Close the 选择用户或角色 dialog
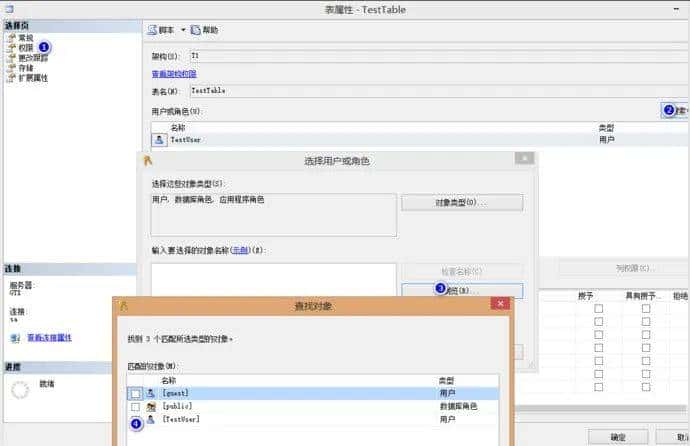Image resolution: width=690 pixels, height=446 pixels. pos(525,158)
